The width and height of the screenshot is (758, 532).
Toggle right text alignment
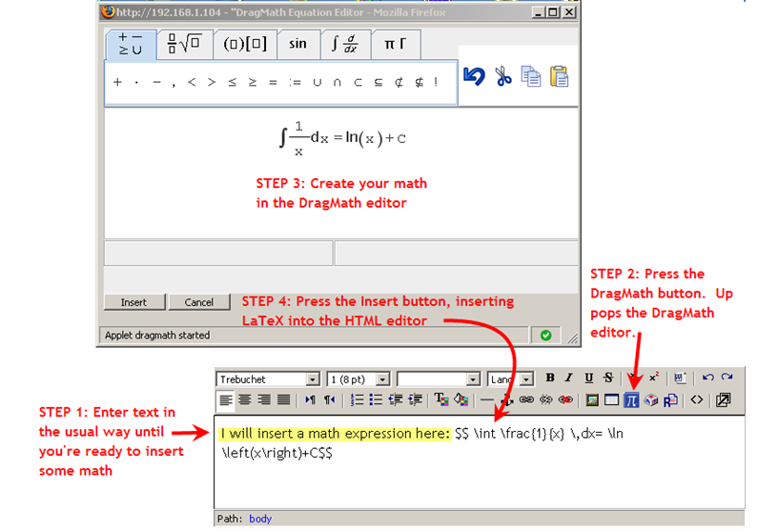264,400
